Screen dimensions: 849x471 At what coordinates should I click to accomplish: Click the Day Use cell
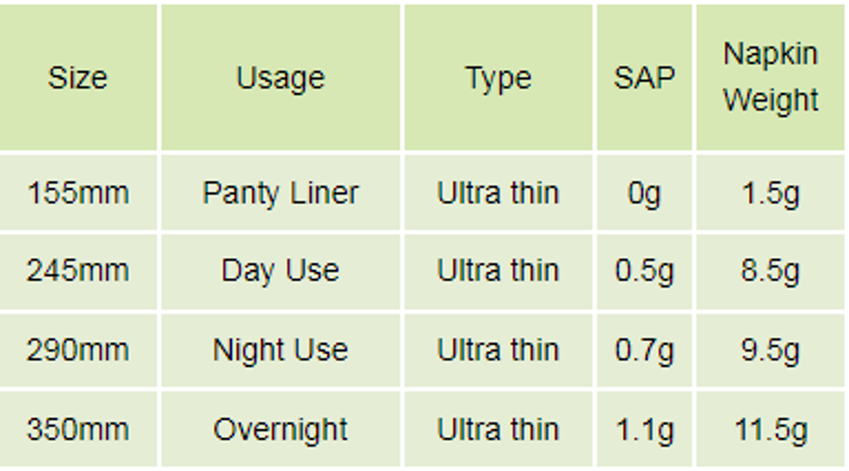click(280, 271)
